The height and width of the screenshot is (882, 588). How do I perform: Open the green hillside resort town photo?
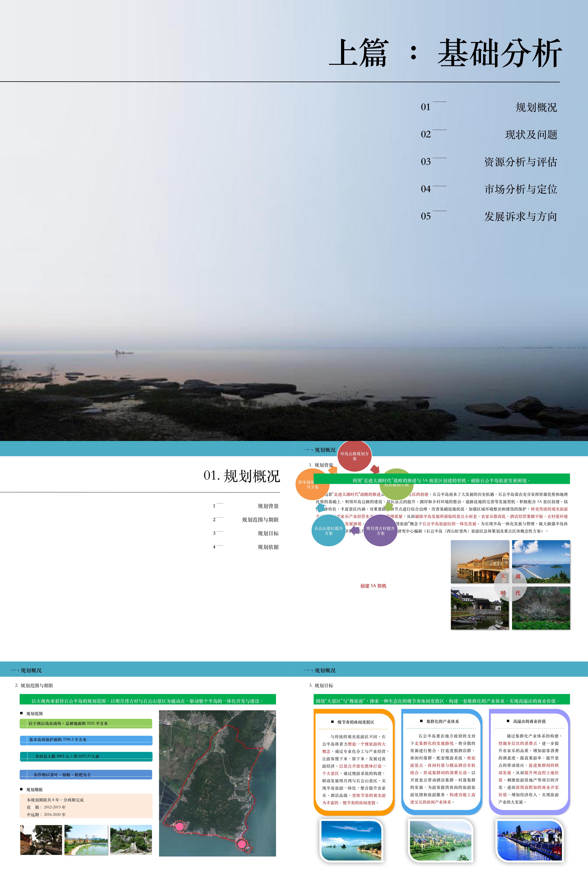(441, 840)
